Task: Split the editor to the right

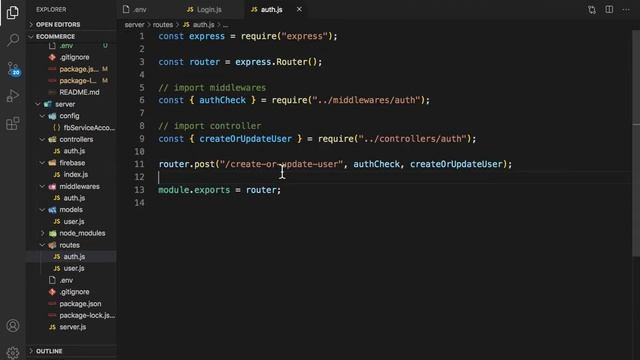Action: pos(609,9)
